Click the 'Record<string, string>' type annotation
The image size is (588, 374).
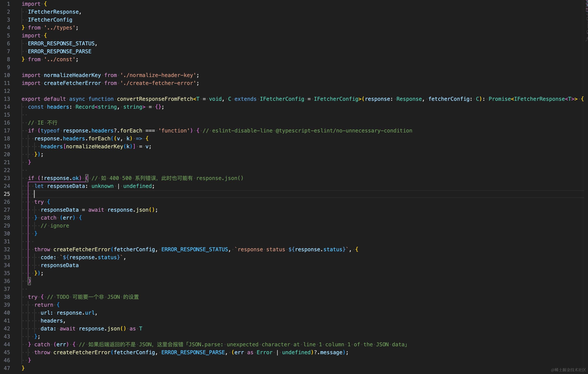110,107
